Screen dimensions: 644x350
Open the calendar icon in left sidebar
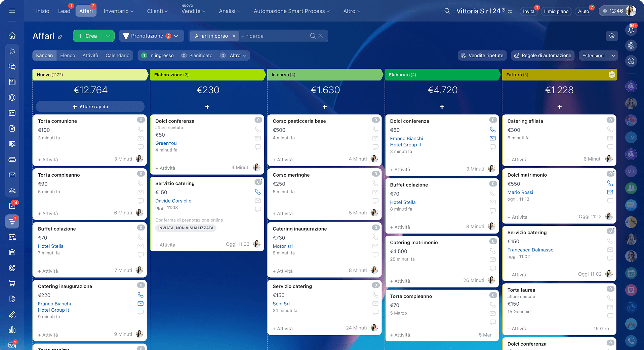[12, 113]
